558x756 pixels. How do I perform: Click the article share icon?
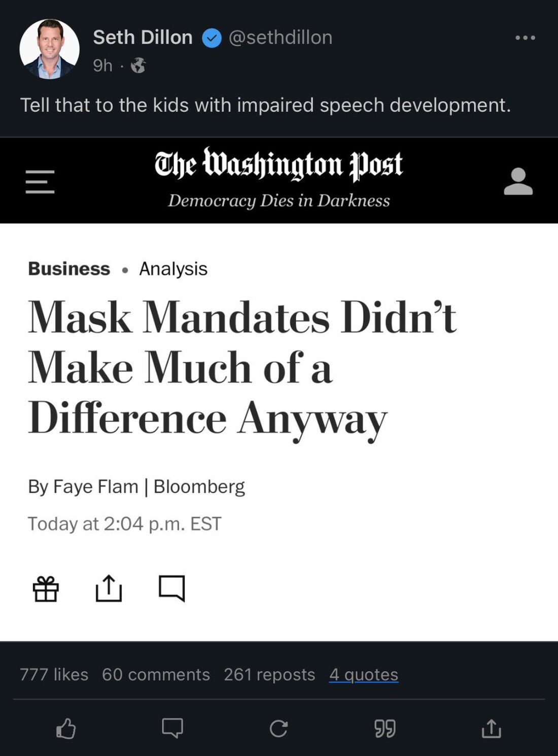tap(109, 589)
